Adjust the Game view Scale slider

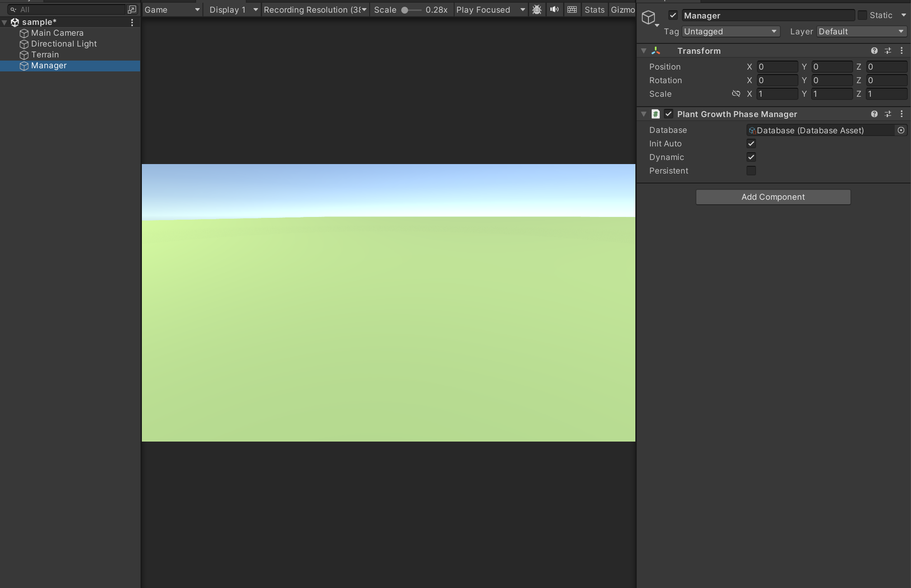pos(411,9)
